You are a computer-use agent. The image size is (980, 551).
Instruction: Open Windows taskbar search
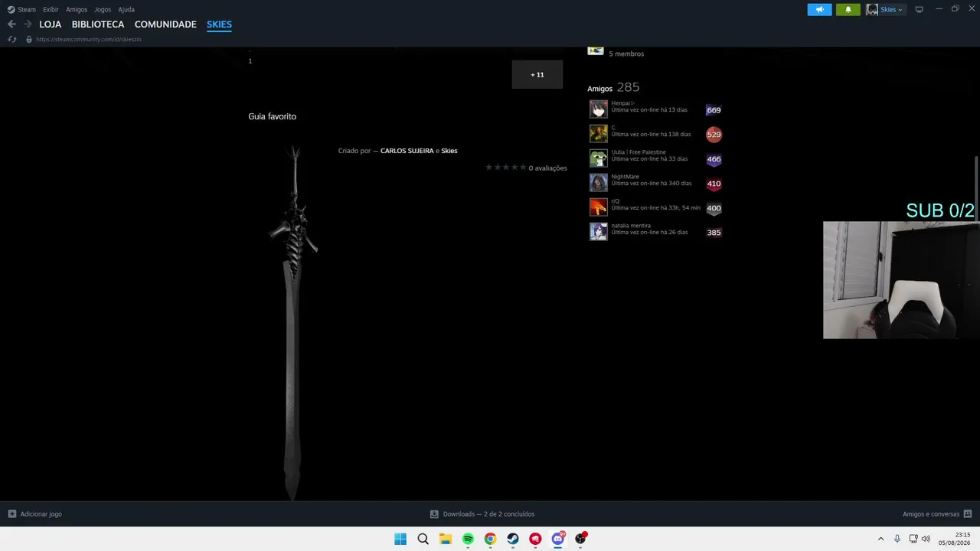click(x=423, y=539)
